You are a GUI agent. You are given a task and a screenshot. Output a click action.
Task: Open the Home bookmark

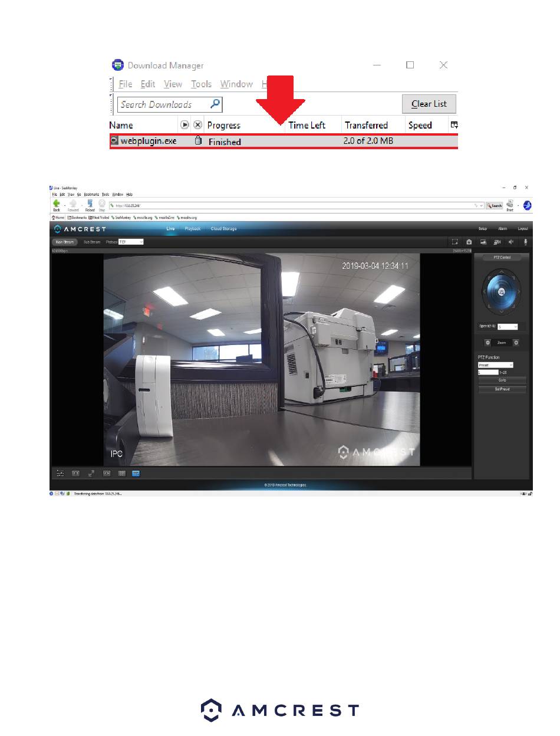[58, 218]
